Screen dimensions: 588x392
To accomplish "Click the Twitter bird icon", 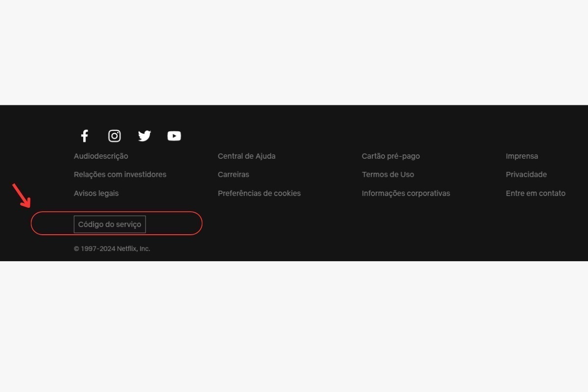I will (144, 136).
